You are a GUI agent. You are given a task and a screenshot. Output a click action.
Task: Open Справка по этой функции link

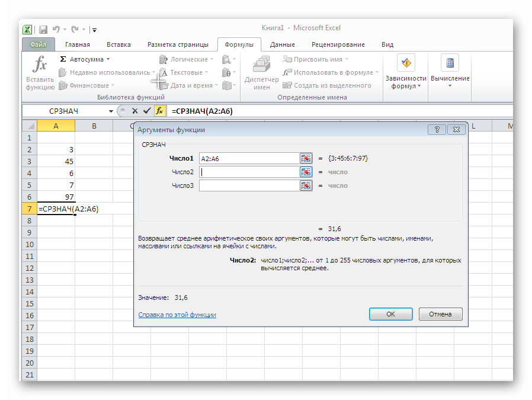[x=178, y=314]
